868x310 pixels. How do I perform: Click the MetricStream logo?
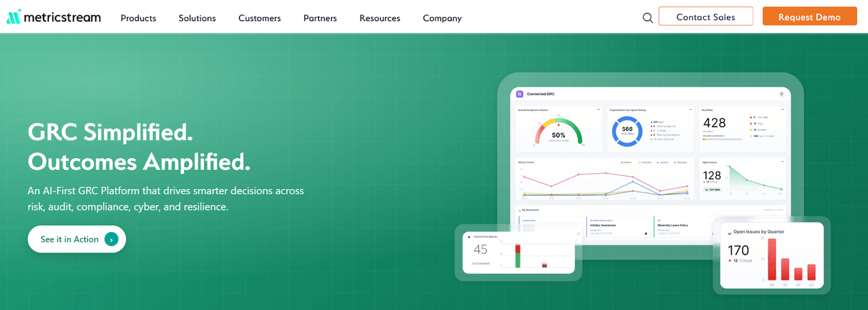pos(54,16)
